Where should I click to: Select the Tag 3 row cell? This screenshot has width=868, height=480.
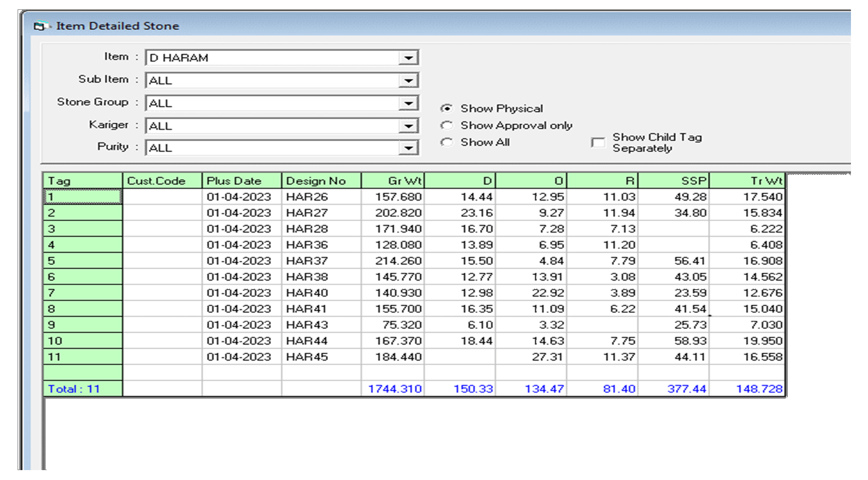point(83,229)
